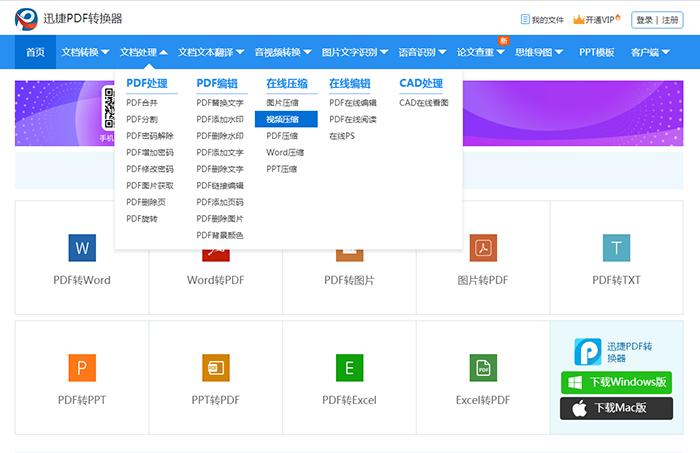This screenshot has height=453, width=700.
Task: Click CAD处理 column heading
Action: 421,83
